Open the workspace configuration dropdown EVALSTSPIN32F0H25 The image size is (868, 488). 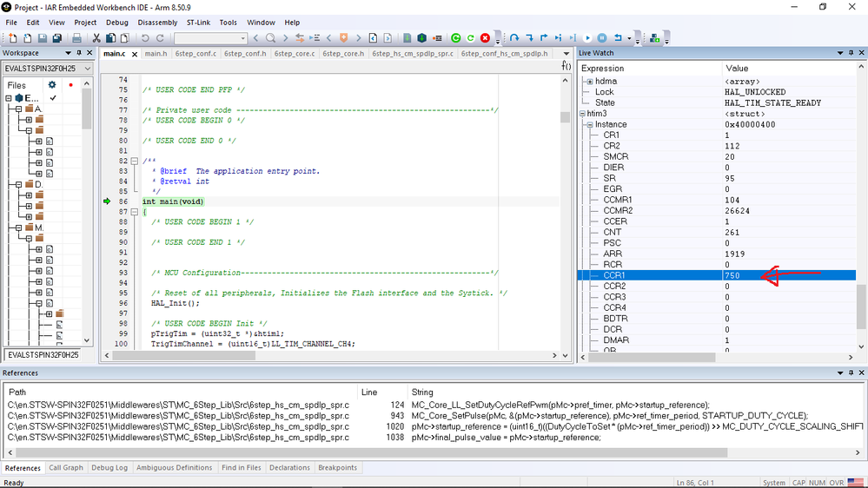(48, 68)
